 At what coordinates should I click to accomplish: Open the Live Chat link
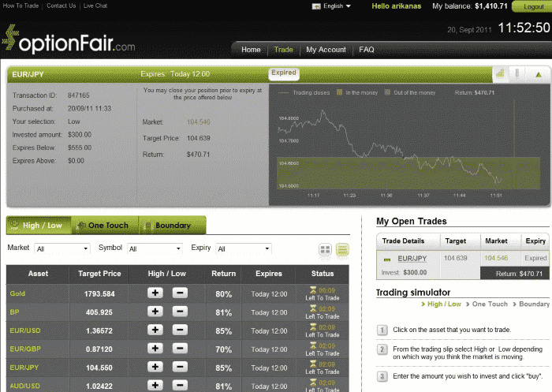coord(95,6)
